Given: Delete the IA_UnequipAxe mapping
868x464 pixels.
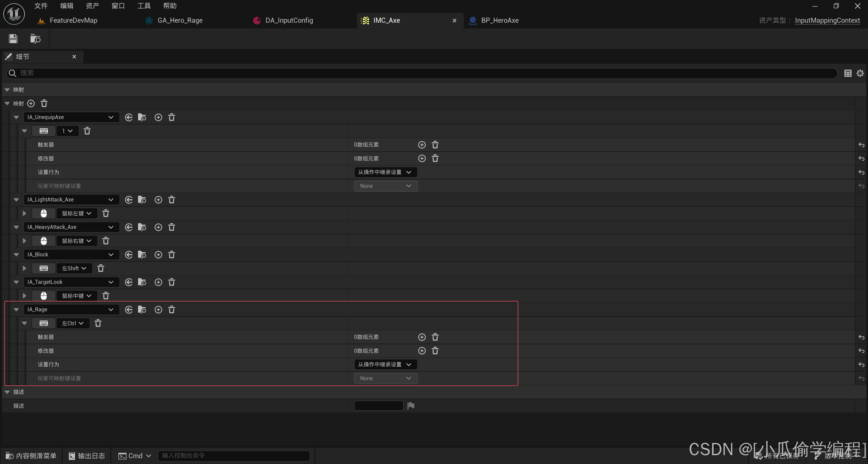Looking at the screenshot, I should [172, 117].
